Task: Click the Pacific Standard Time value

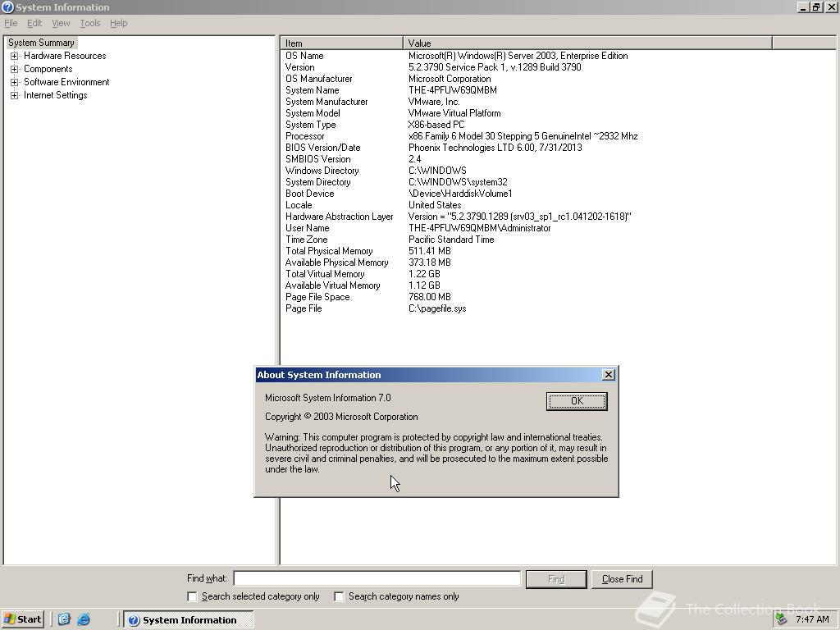Action: click(x=451, y=240)
